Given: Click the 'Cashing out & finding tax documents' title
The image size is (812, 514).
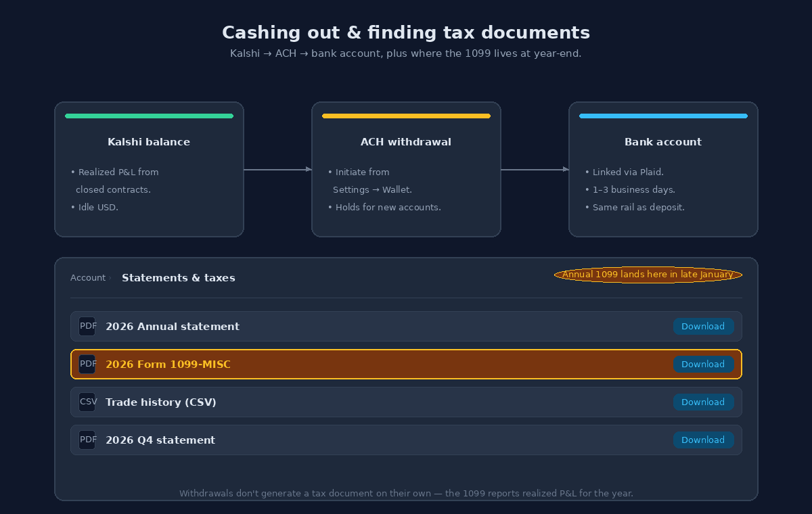Looking at the screenshot, I should click(x=406, y=32).
